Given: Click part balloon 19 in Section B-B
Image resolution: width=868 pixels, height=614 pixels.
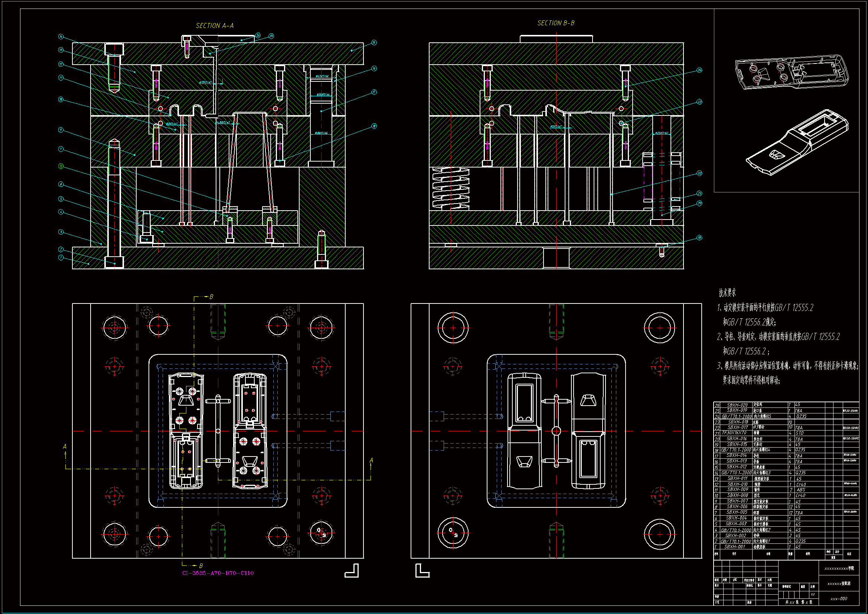Looking at the screenshot, I should click(x=699, y=238).
